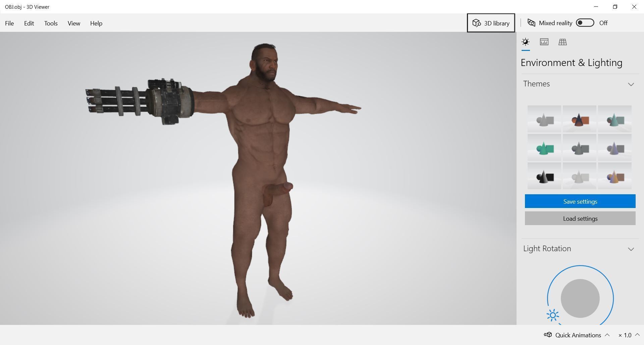
Task: Click the sun handle on light rotation dial
Action: (x=553, y=315)
